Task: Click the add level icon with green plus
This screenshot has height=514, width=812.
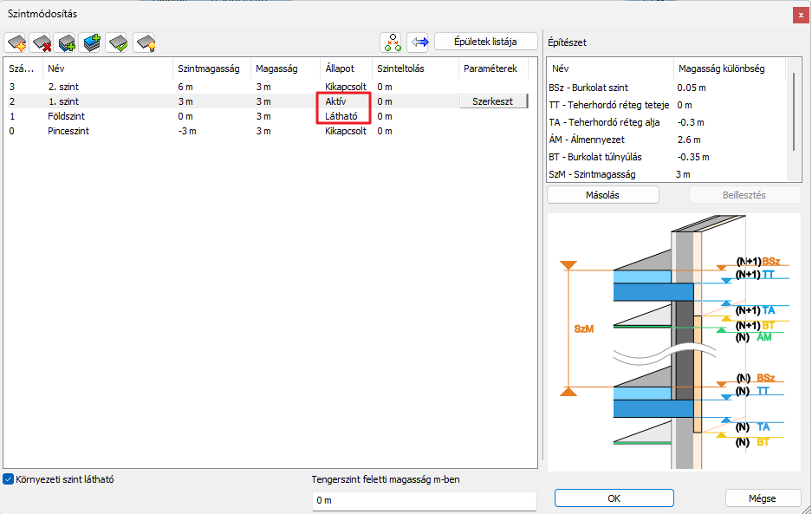Action: 66,42
